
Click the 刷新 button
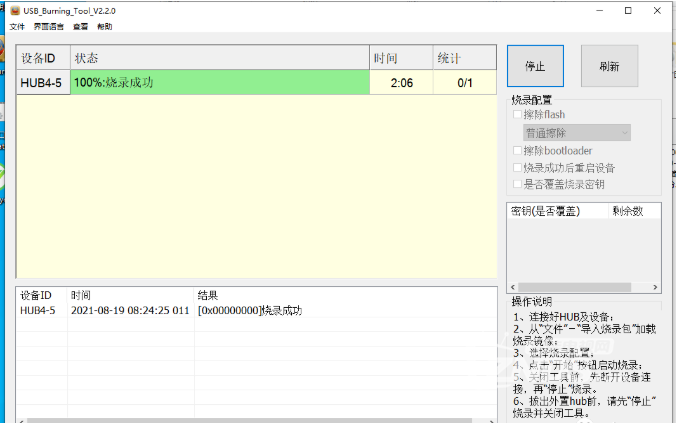click(609, 66)
